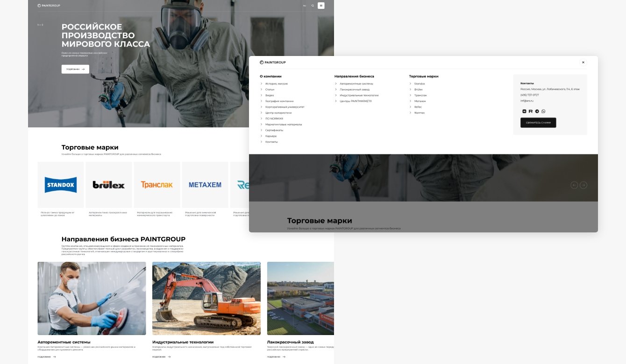The width and height of the screenshot is (626, 364).
Task: Open Центры PAINTMARKET® in the menu
Action: point(356,101)
